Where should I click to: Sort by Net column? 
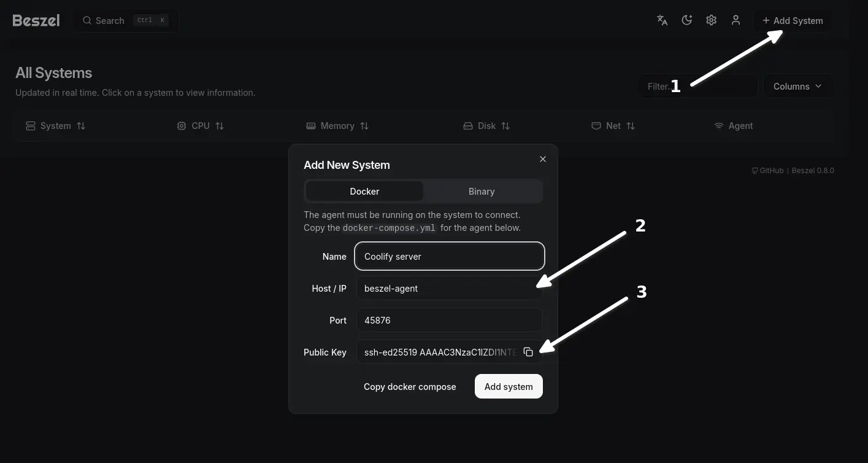[x=613, y=126]
